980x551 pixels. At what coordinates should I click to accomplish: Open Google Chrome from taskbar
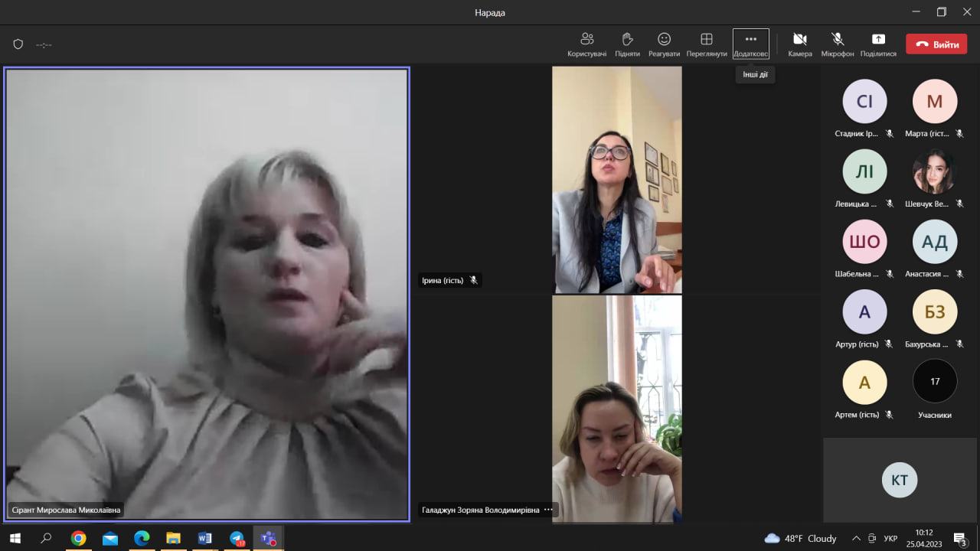point(78,538)
